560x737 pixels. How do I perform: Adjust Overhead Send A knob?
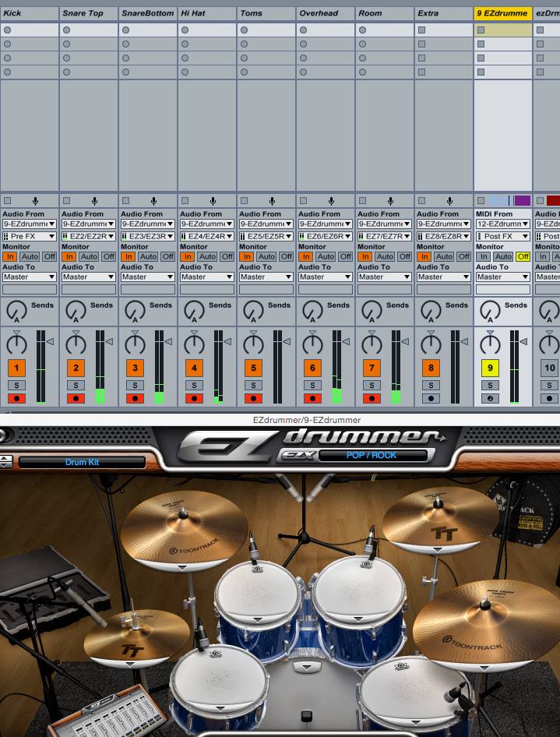click(x=312, y=311)
